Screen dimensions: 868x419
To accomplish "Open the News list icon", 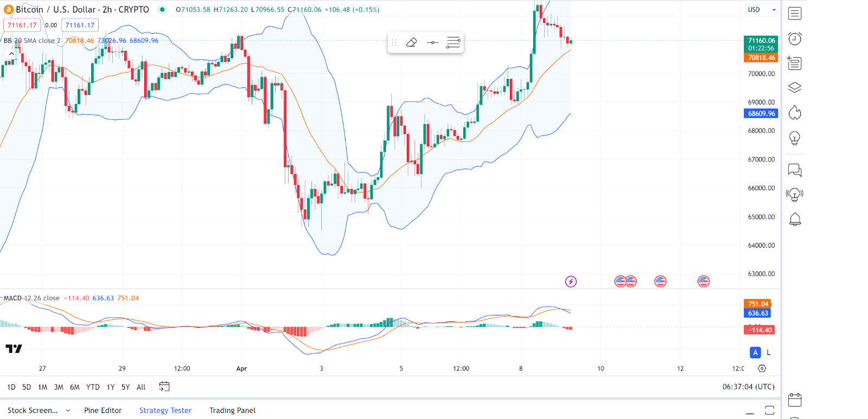I will (795, 63).
